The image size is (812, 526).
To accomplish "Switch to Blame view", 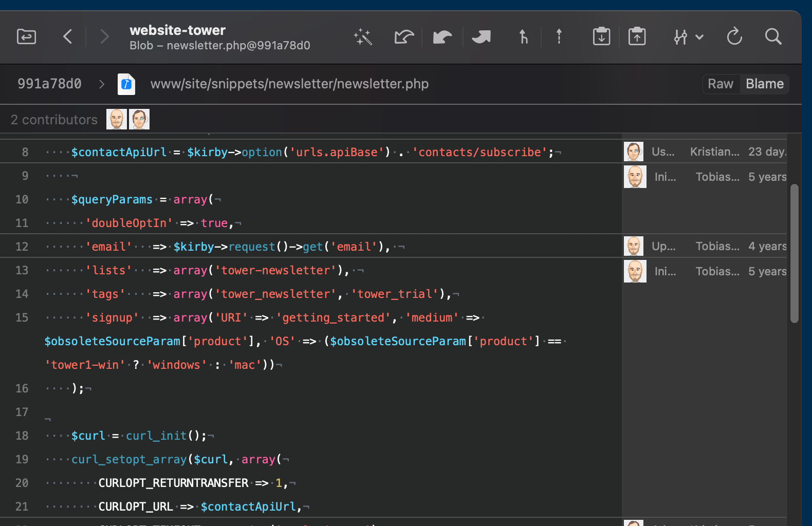I will tap(764, 84).
